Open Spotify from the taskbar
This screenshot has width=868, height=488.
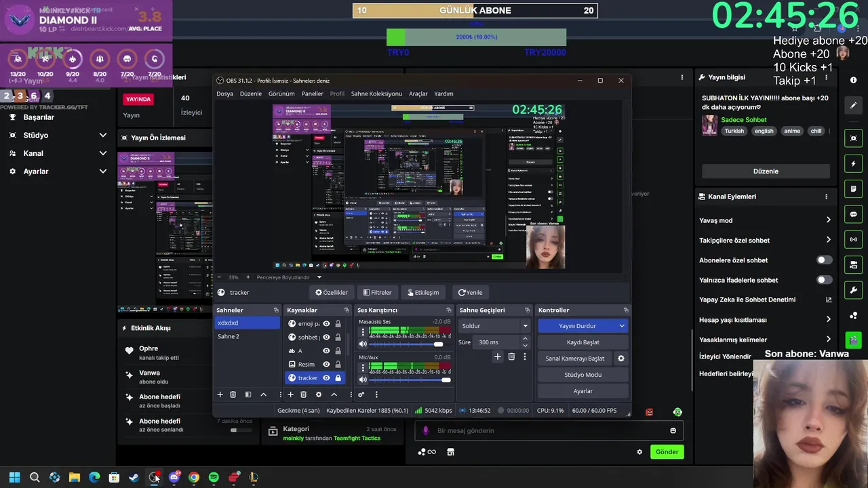point(214,477)
